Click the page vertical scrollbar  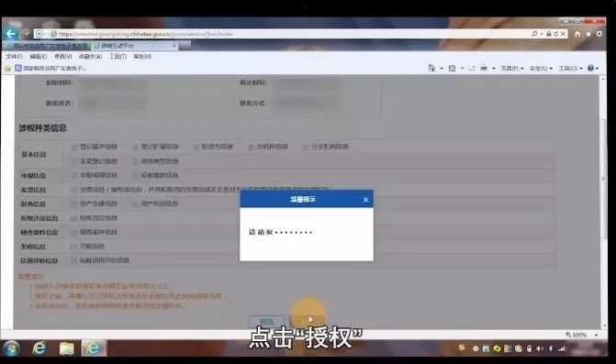pyautogui.click(x=603, y=203)
